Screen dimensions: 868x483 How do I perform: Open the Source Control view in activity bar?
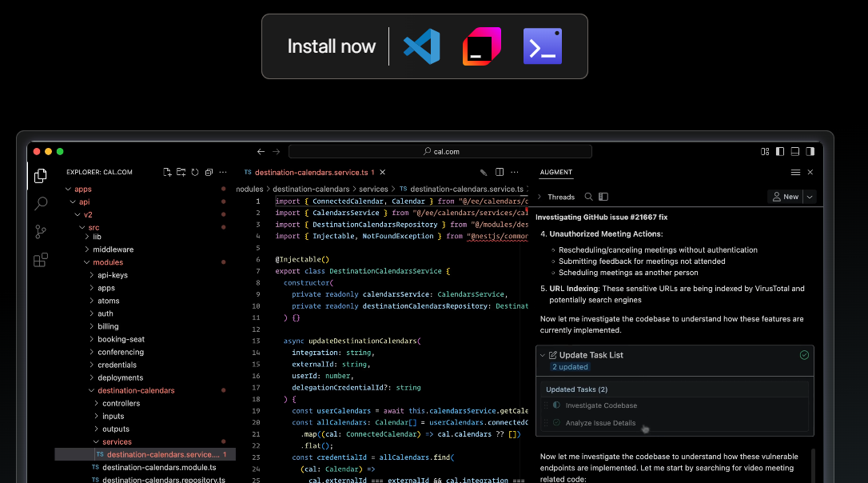point(41,232)
